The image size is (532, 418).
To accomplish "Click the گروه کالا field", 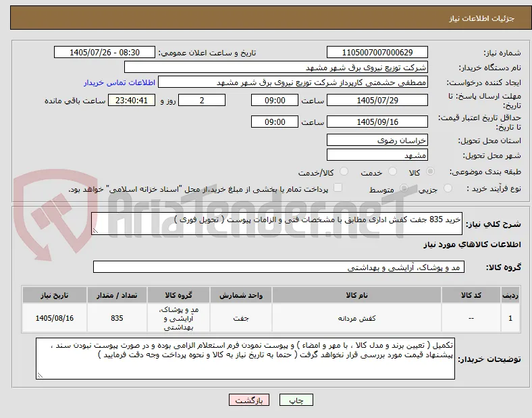I will point(279,267).
